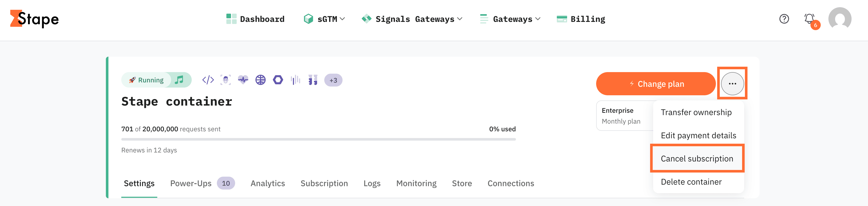
Task: Click the music note icon beside Running
Action: 179,80
